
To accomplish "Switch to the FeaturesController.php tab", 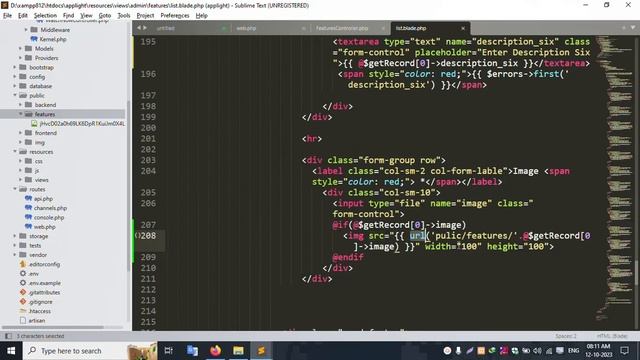I will (x=342, y=28).
